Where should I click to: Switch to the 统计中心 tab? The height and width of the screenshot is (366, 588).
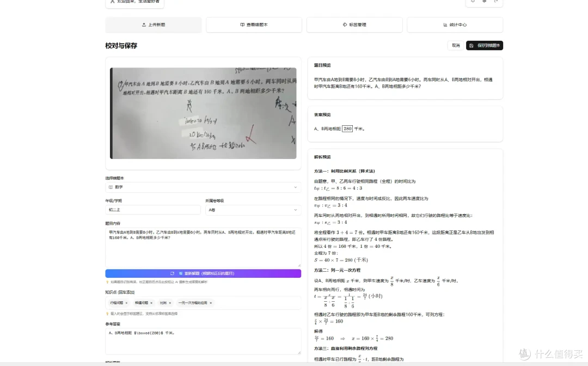click(x=455, y=25)
